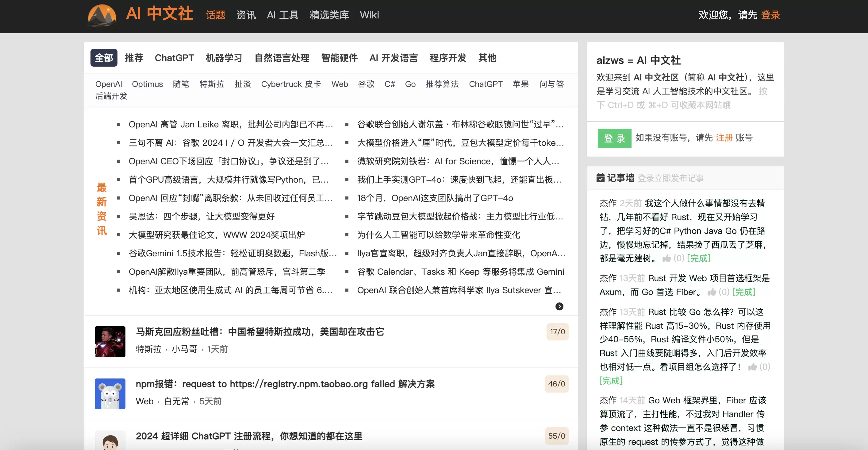
Task: Click the Web tag in tag row
Action: tap(340, 84)
